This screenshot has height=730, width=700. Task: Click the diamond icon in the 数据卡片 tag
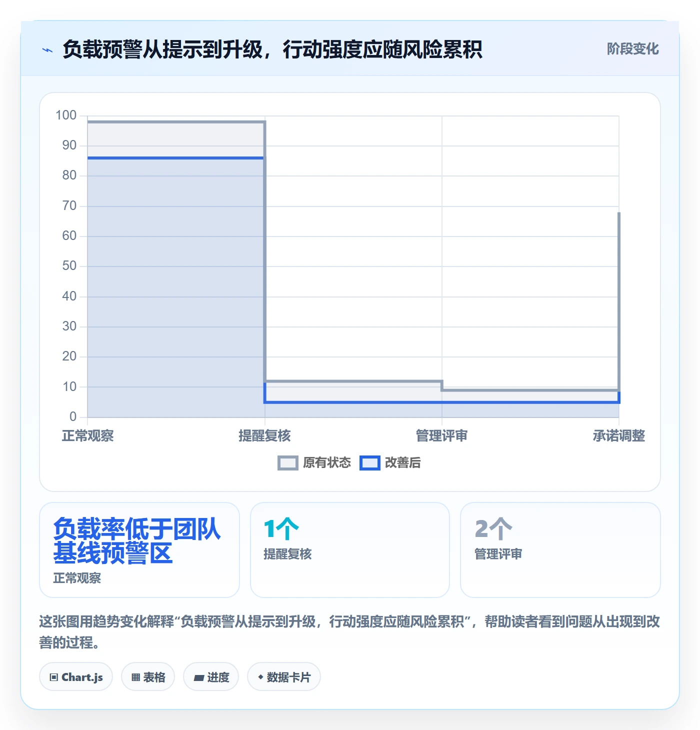[x=260, y=677]
